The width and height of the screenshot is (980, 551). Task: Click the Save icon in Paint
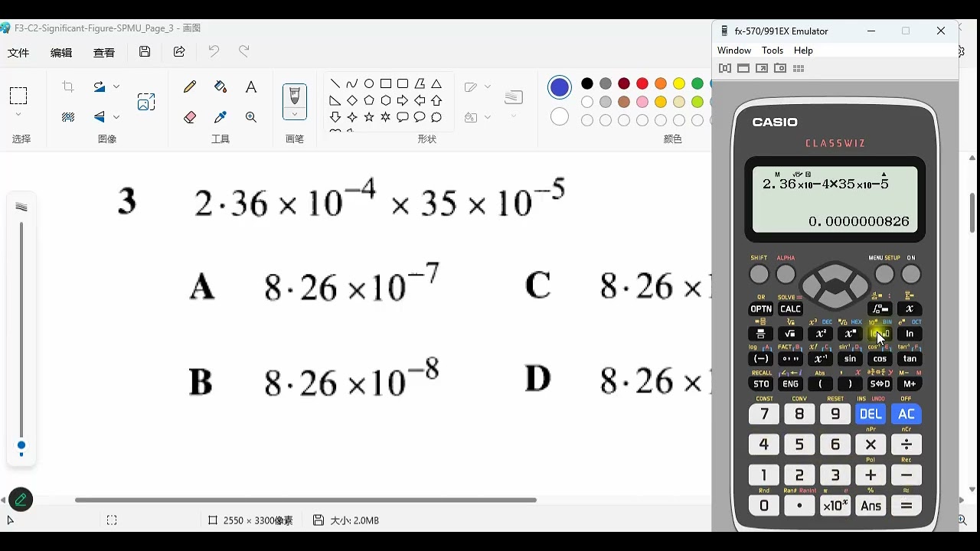pos(145,52)
